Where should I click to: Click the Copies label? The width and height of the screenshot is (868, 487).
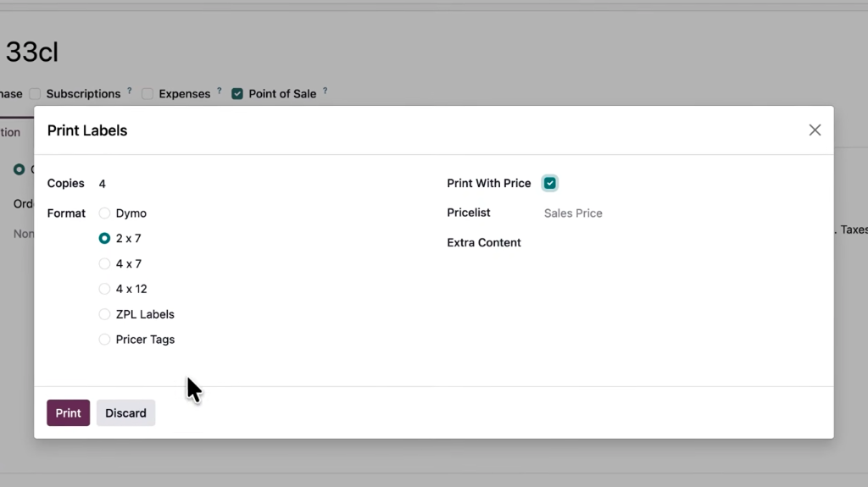point(65,183)
